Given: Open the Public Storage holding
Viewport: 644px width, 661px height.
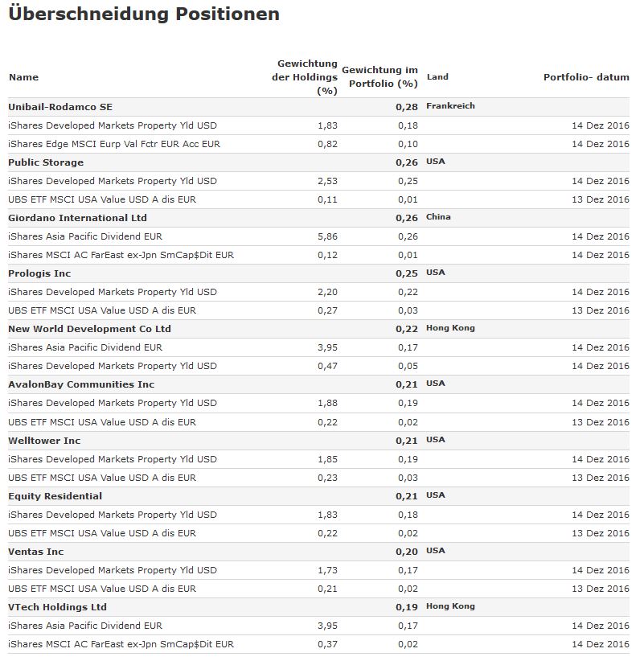Looking at the screenshot, I should click(x=46, y=162).
